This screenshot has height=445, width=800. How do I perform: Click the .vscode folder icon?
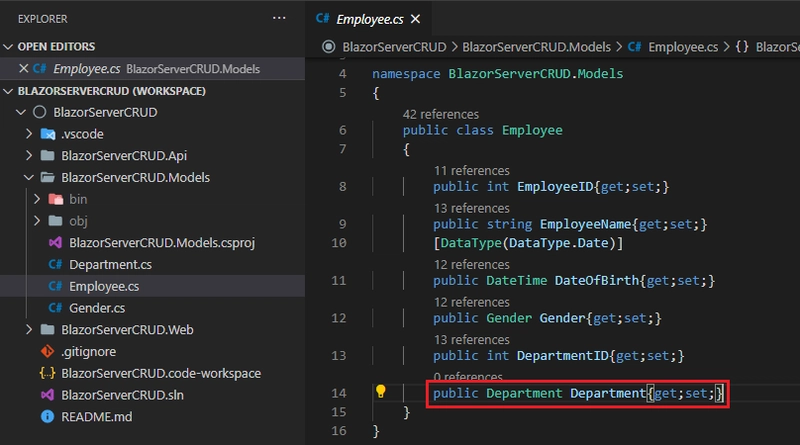(46, 134)
